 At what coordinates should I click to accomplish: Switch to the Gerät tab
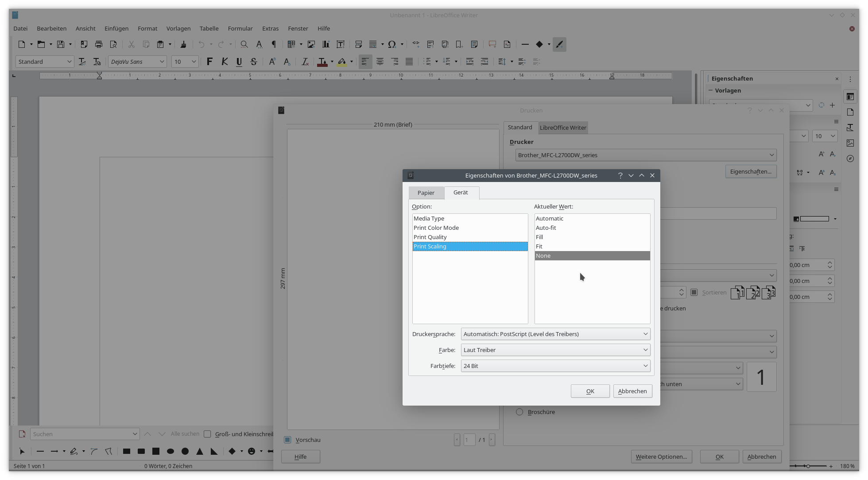pyautogui.click(x=461, y=192)
